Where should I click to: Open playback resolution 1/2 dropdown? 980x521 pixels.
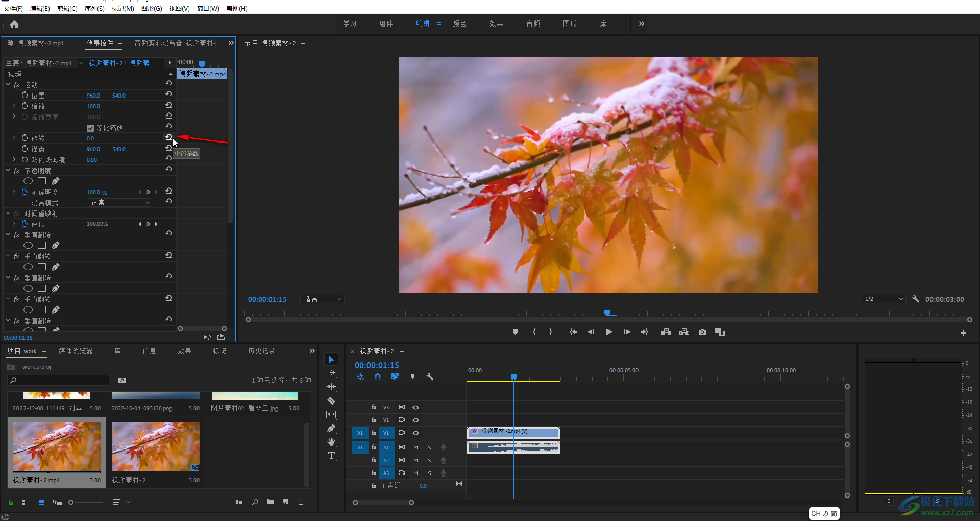884,299
